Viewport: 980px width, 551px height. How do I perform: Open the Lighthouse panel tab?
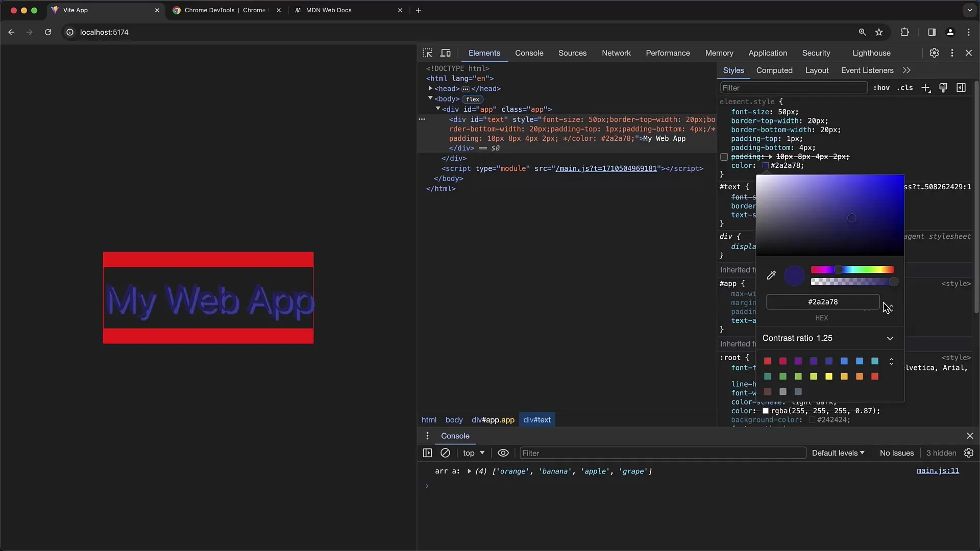(871, 53)
